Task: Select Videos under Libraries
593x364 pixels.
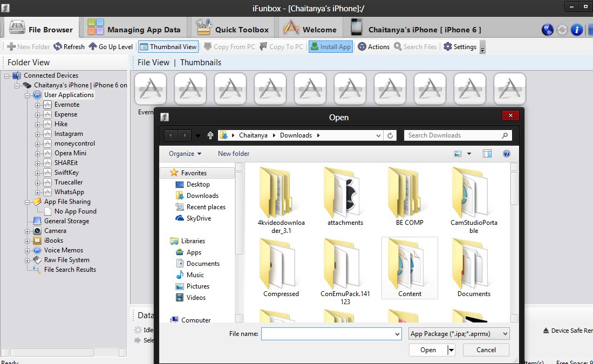Action: [x=196, y=298]
